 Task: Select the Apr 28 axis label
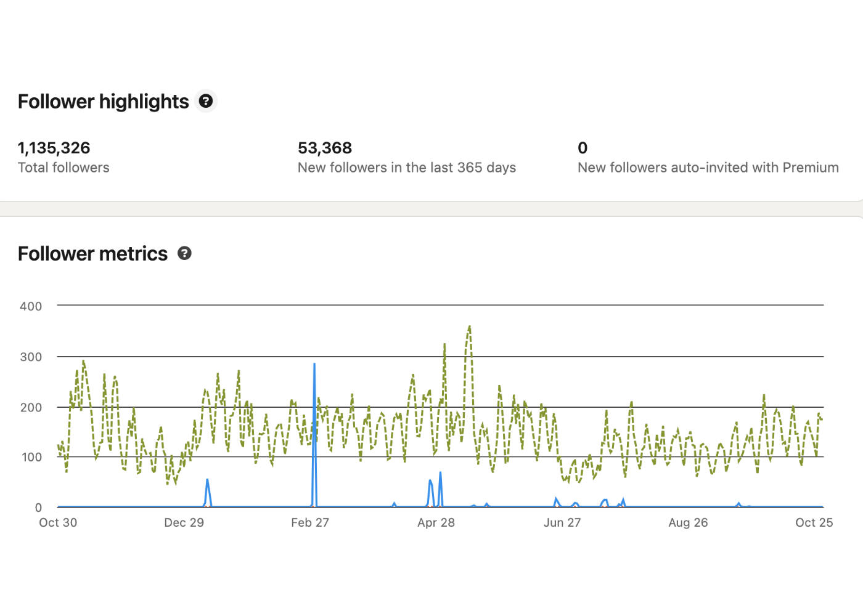pos(436,522)
